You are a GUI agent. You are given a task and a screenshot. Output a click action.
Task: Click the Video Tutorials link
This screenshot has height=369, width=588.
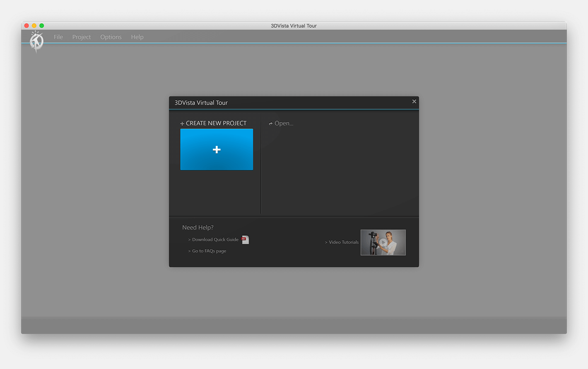click(x=342, y=242)
